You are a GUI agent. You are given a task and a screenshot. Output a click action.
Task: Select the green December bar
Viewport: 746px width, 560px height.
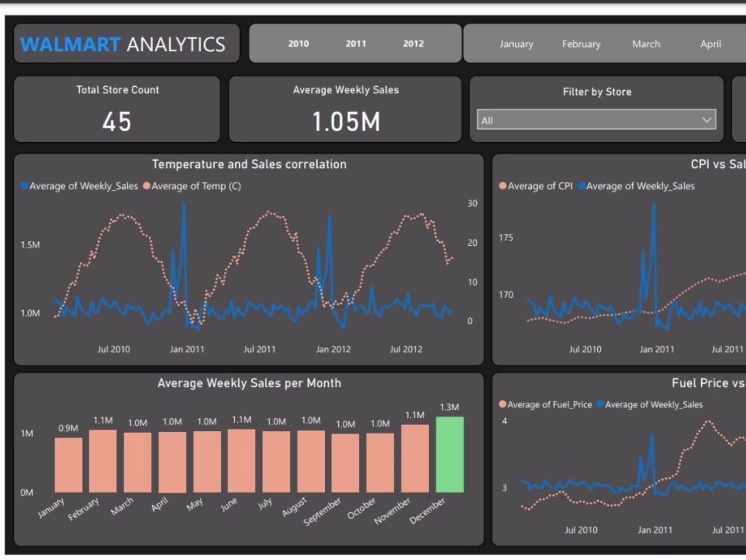click(x=450, y=455)
